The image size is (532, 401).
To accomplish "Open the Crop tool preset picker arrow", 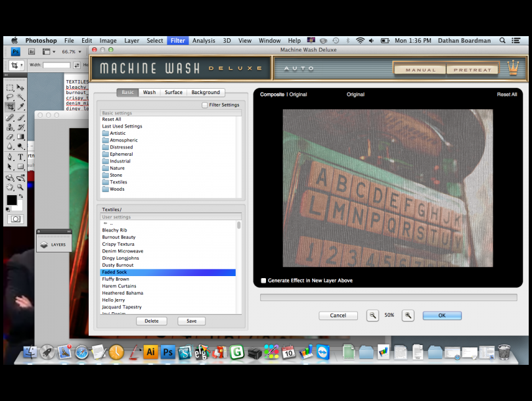I will (22, 65).
